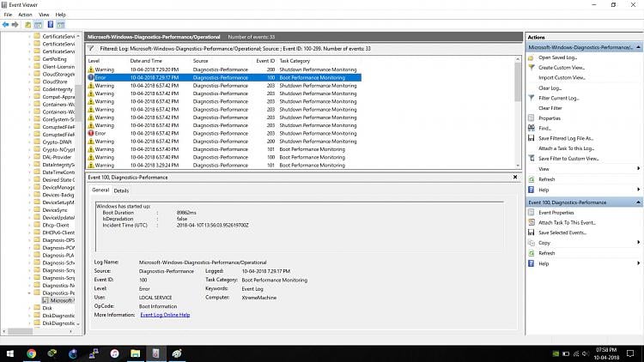Click the Save Filter to Custom View icon
This screenshot has width=644, height=362.
(531, 159)
